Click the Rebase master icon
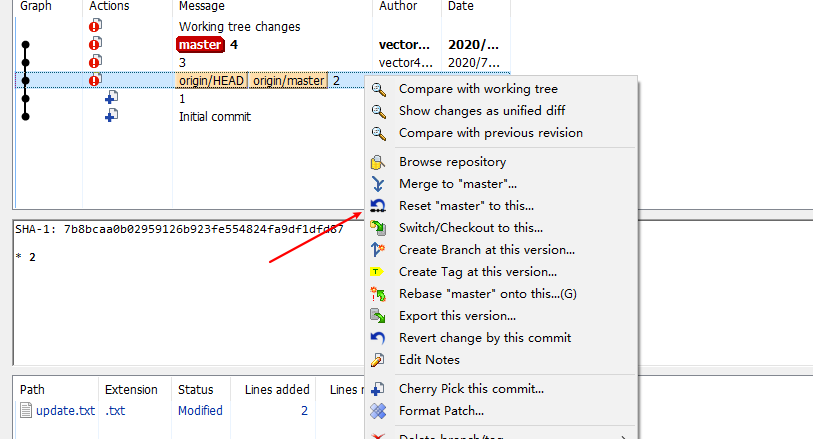 click(378, 294)
